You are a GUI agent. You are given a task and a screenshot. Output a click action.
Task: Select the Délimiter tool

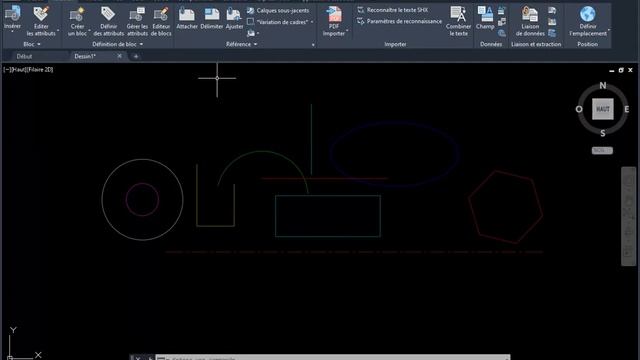tap(211, 18)
